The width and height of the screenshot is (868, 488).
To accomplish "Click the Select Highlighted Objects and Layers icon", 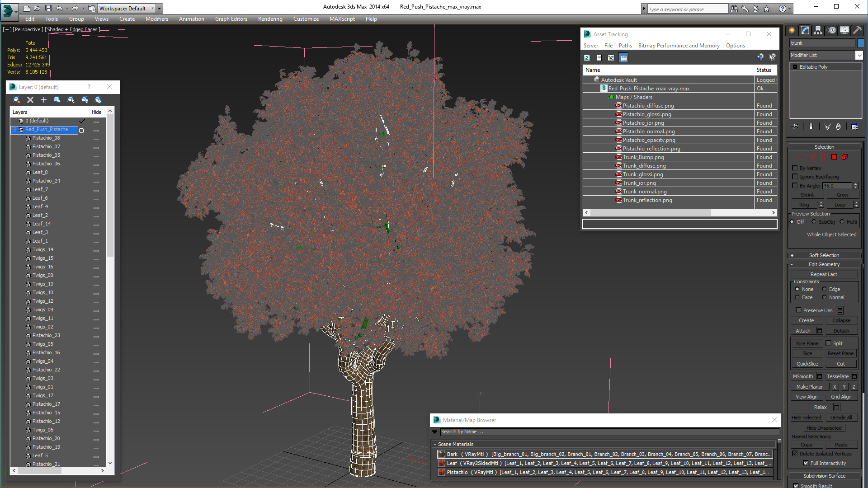I will (57, 100).
